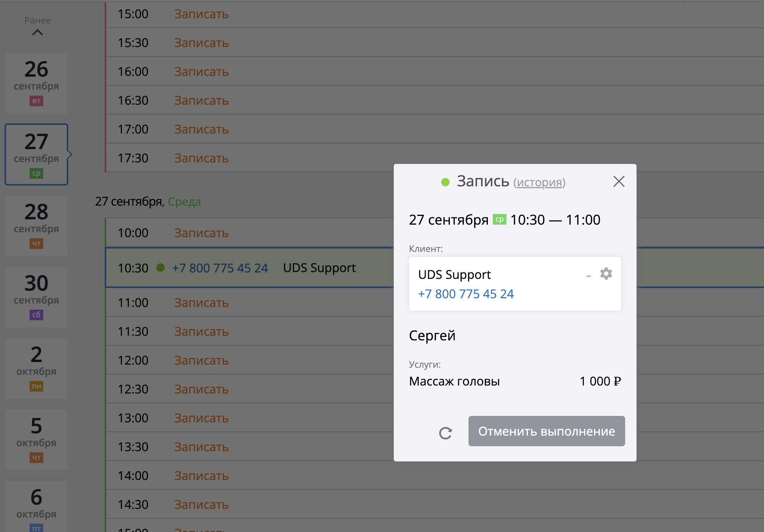764x532 pixels.
Task: Select 6 октября date card
Action: point(36,507)
